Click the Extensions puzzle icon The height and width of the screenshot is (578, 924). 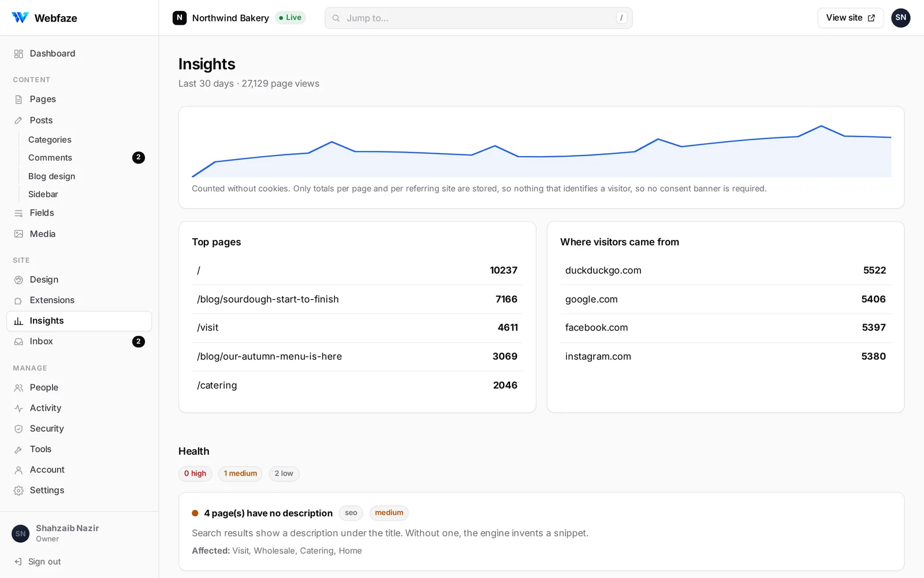[x=18, y=301]
